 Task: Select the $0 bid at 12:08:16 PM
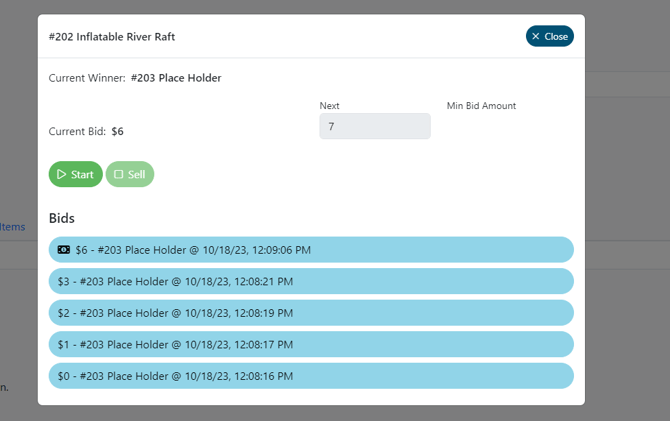tap(310, 376)
